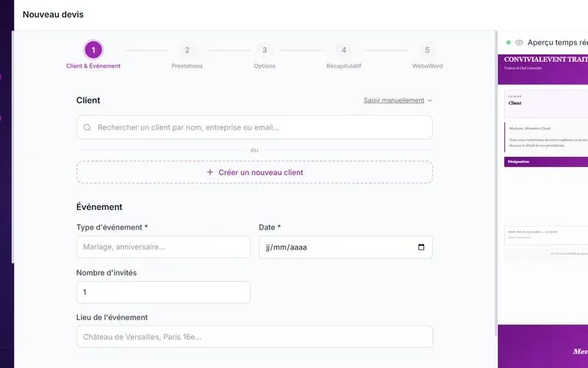Toggle the eye icon beside Aperçu temps réel
Image resolution: width=588 pixels, height=368 pixels.
tap(519, 43)
